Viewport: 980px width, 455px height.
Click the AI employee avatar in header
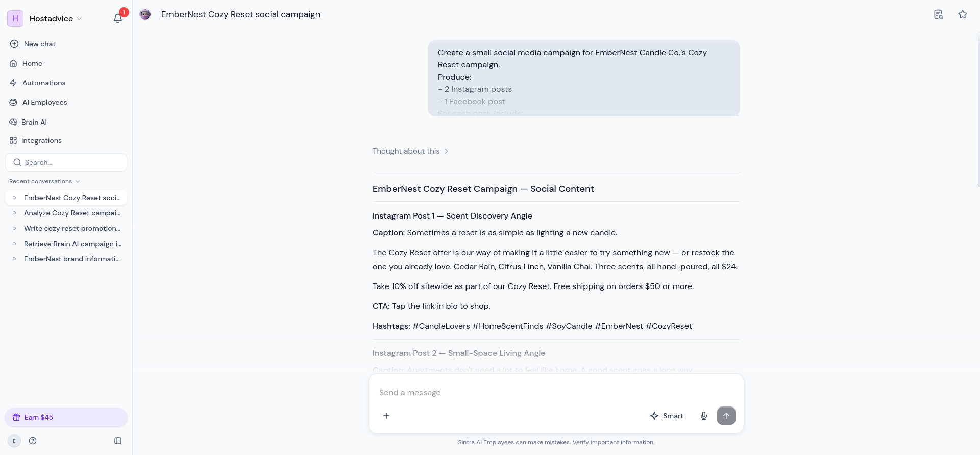[x=145, y=14]
